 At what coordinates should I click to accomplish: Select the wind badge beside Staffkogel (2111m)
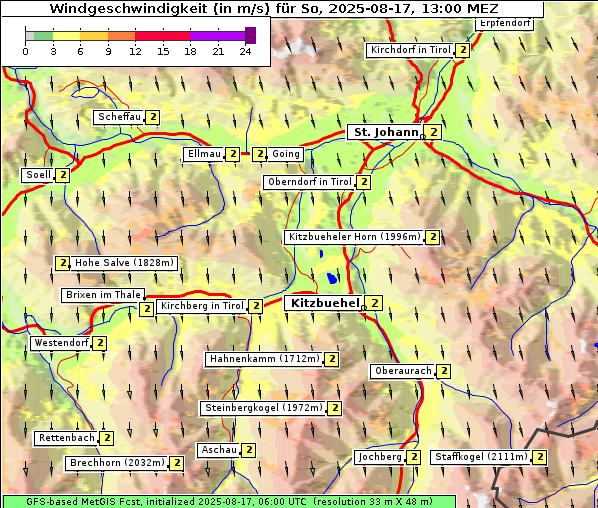click(x=540, y=457)
